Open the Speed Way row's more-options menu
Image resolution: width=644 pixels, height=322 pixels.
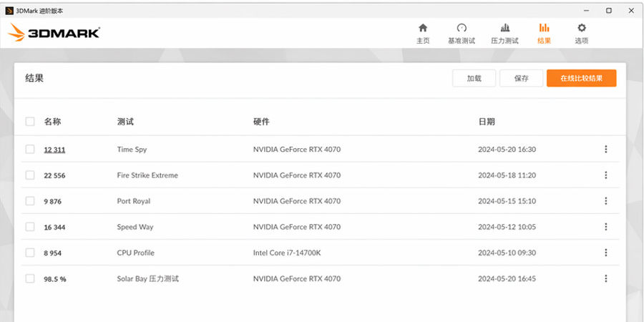point(605,227)
